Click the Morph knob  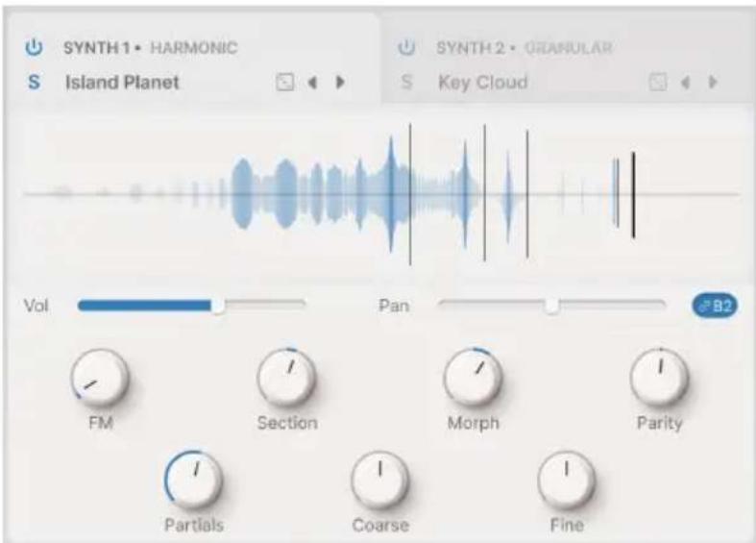(x=473, y=378)
